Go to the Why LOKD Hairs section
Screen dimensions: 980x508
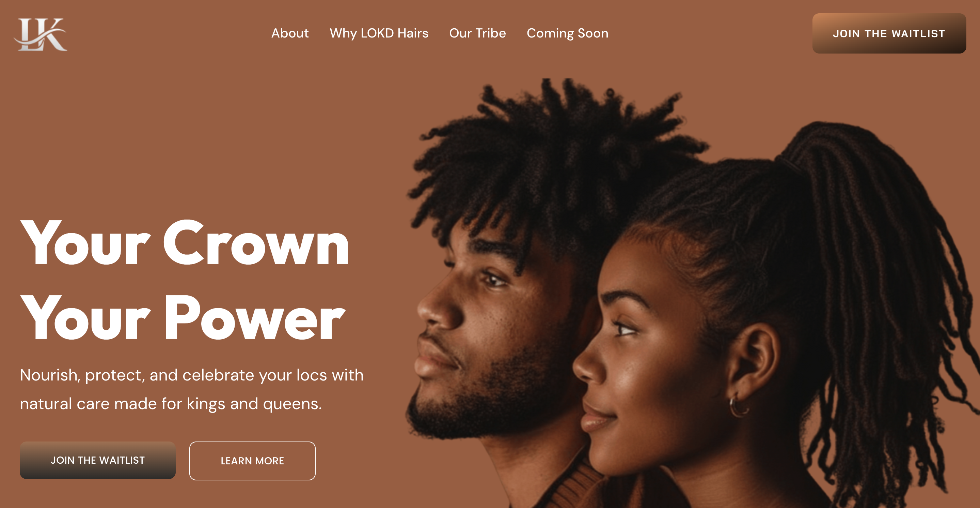(x=379, y=33)
